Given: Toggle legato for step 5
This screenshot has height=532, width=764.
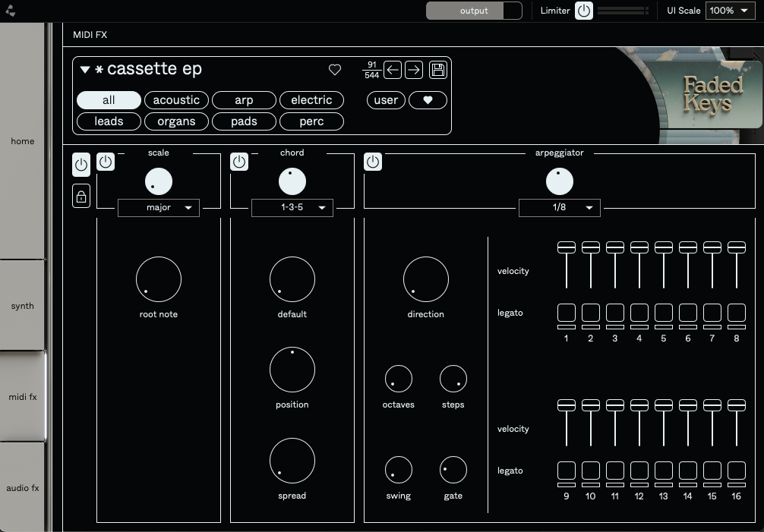Looking at the screenshot, I should 664,313.
